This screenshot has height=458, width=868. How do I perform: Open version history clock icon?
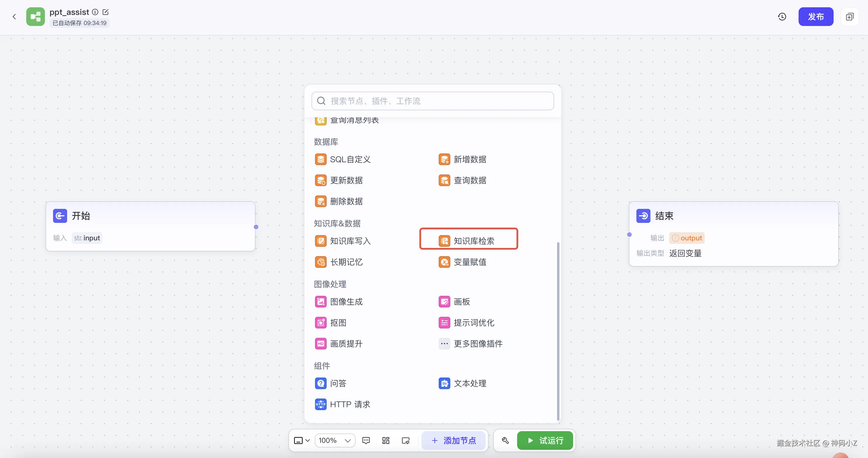coord(782,17)
